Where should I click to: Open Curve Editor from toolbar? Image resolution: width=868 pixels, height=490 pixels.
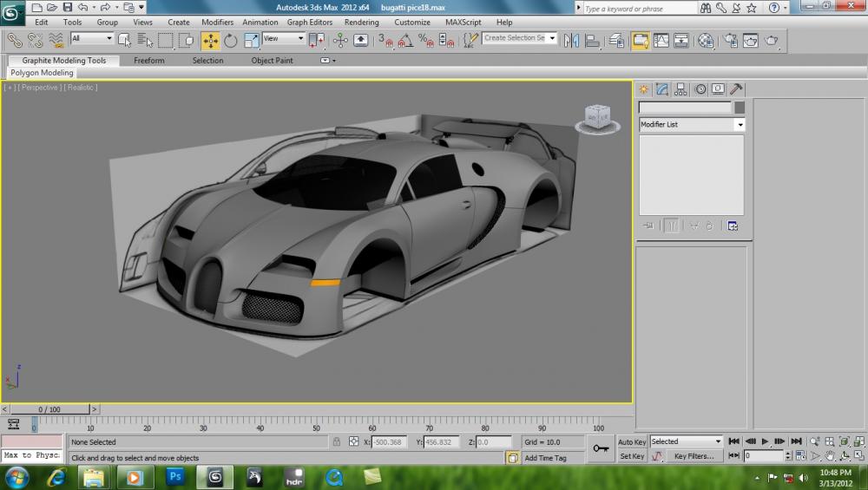661,41
